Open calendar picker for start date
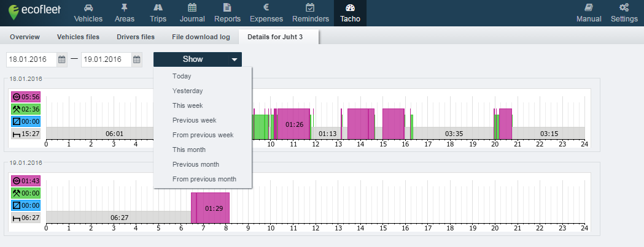 coord(61,59)
